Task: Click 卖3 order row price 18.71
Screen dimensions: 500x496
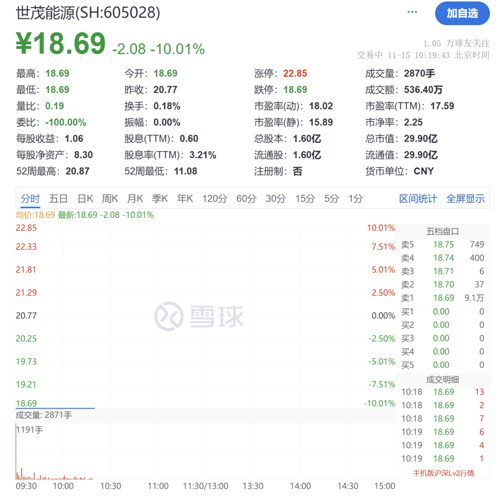Action: (443, 271)
